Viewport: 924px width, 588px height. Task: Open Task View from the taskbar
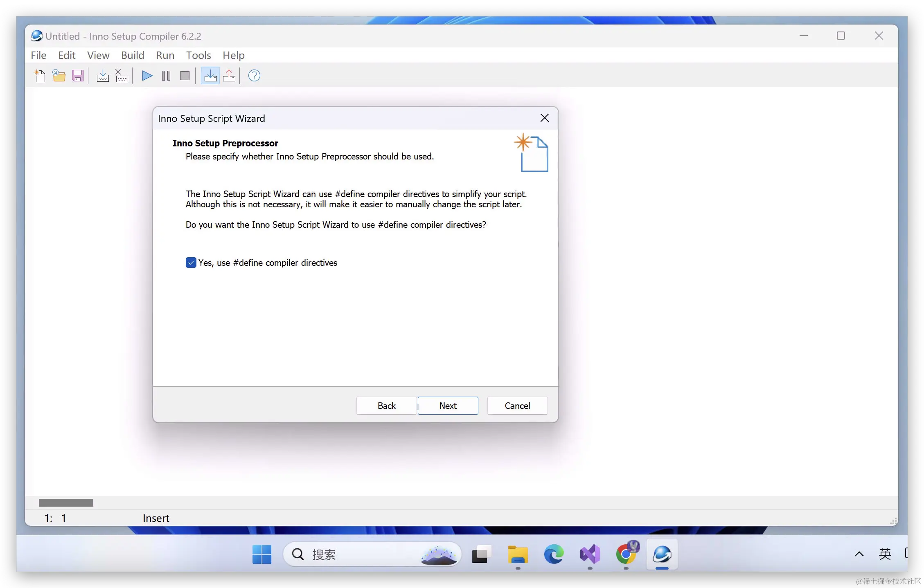[482, 554]
